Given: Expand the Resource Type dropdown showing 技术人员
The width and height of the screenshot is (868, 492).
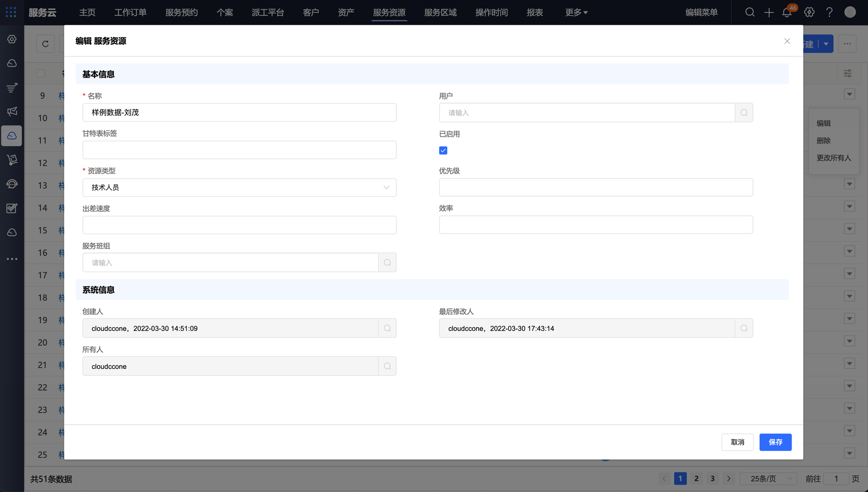Looking at the screenshot, I should pos(239,188).
